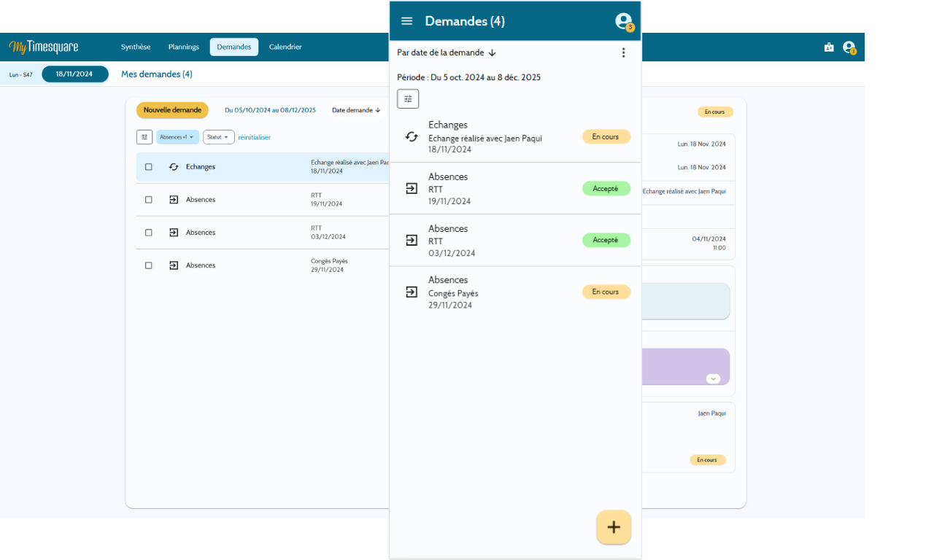Screen dimensions: 934x560
Task: Click the mobile profile avatar with badge
Action: tap(623, 22)
